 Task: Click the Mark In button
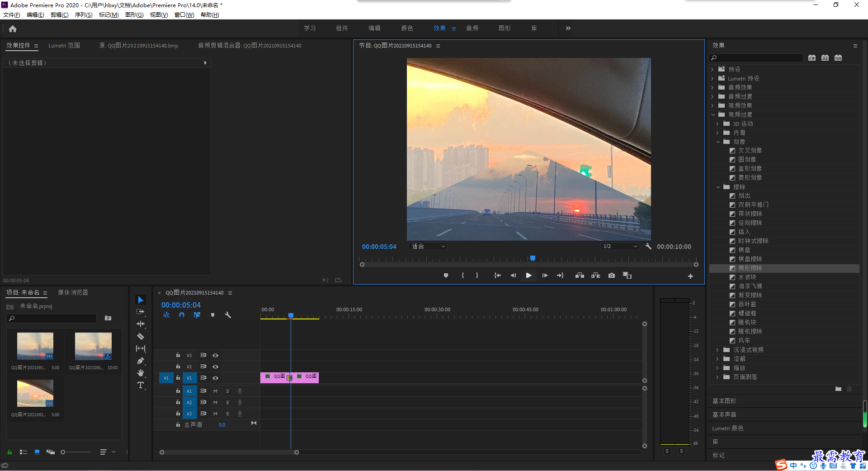[x=462, y=276]
